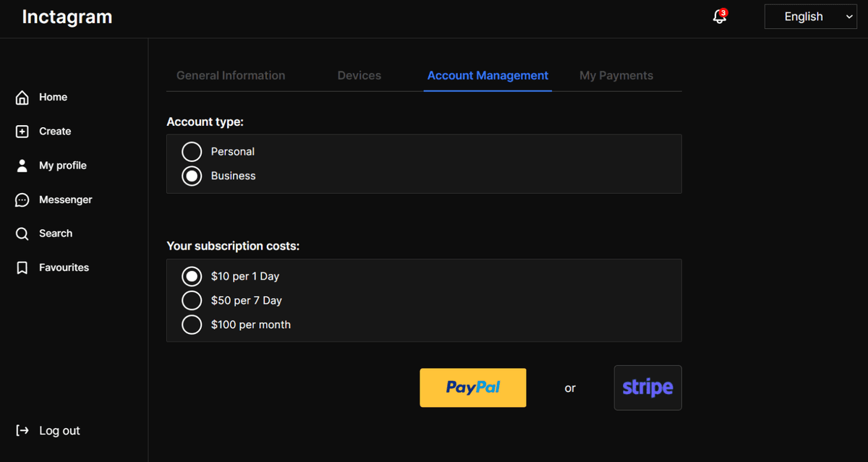Choose the $10 per 1 Day subscription
Viewport: 868px width, 462px height.
[x=192, y=276]
